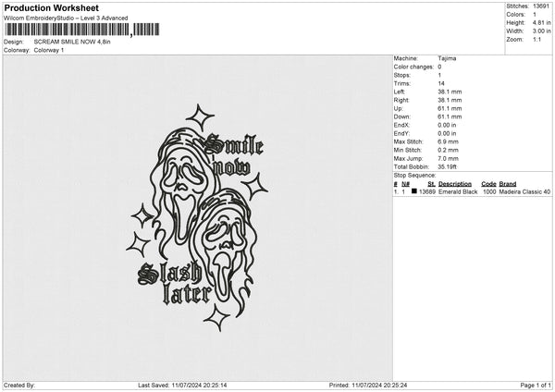
Task: Click the Description column header
Action: [455, 184]
